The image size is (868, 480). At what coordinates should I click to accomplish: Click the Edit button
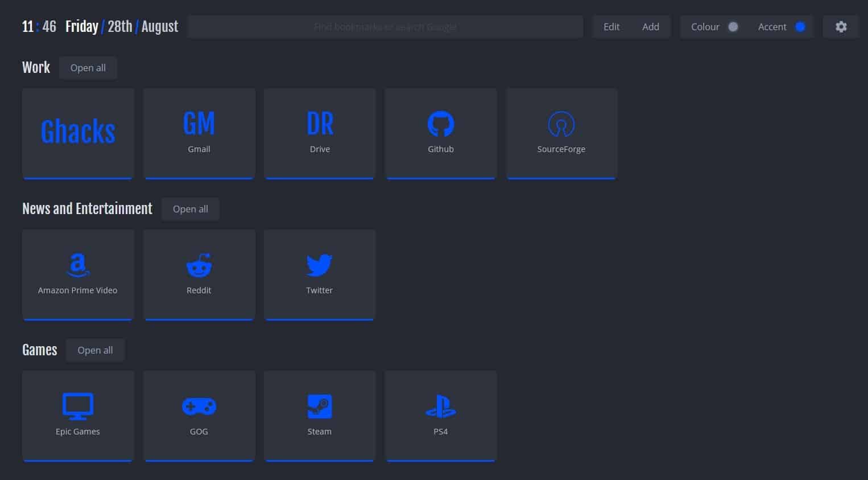(x=611, y=26)
